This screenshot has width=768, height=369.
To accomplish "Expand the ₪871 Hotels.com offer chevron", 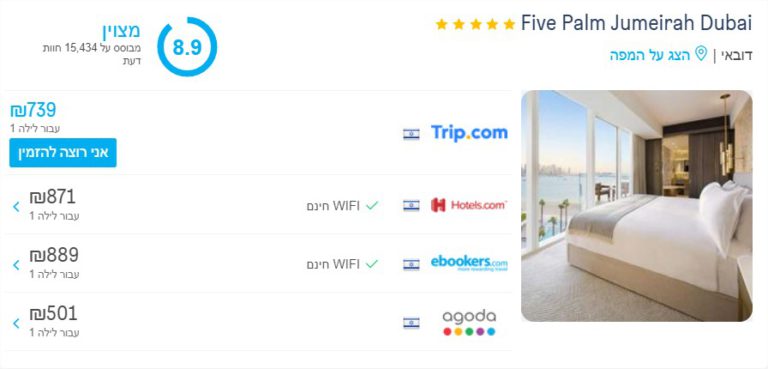I will (x=16, y=207).
